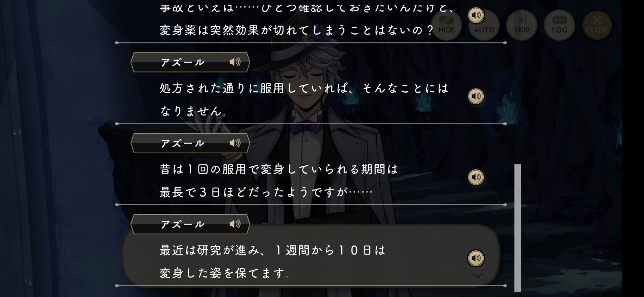Tap dialogue text 変身した姿を保てます
This screenshot has width=644, height=297.
pyautogui.click(x=225, y=273)
